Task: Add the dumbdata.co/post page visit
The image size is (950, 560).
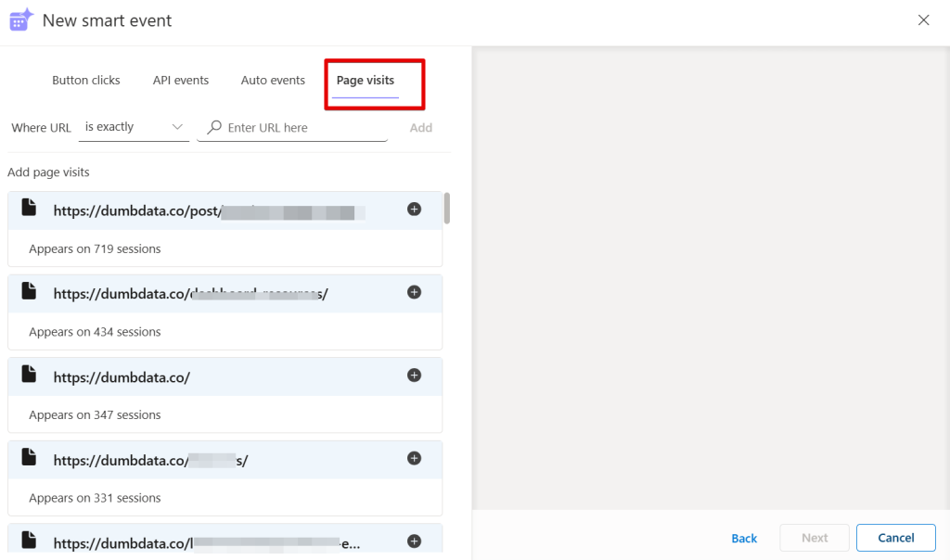Action: click(415, 210)
